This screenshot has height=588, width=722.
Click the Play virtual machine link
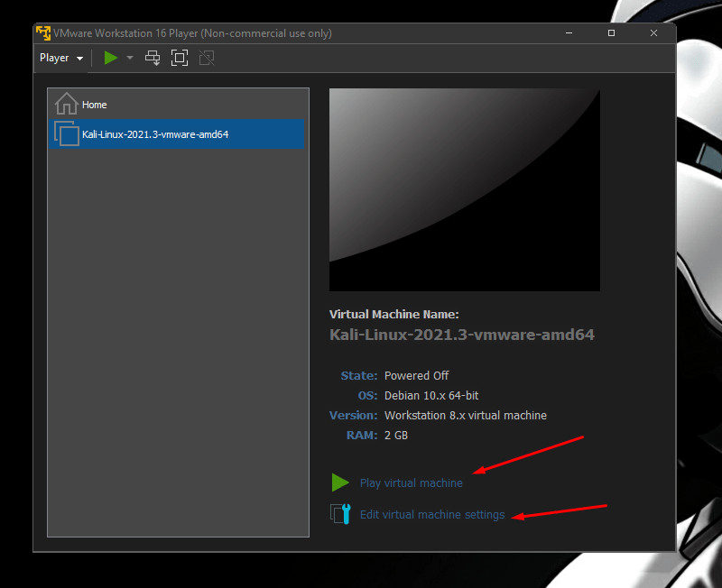point(411,483)
